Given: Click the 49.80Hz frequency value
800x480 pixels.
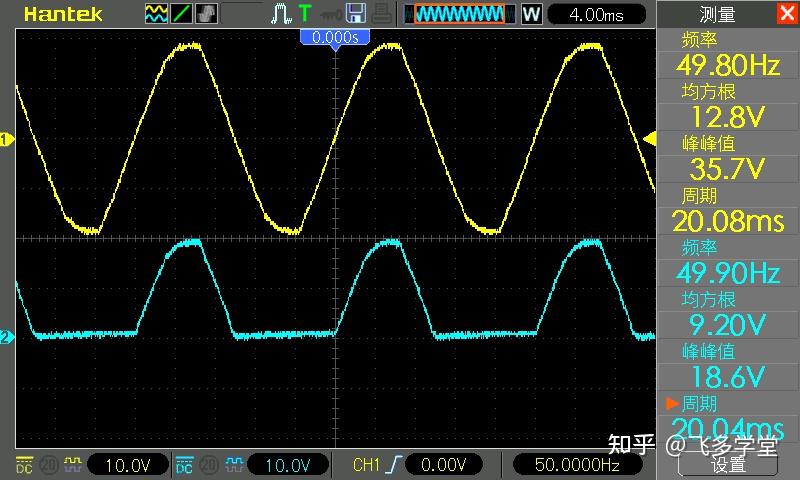Looking at the screenshot, I should click(728, 65).
